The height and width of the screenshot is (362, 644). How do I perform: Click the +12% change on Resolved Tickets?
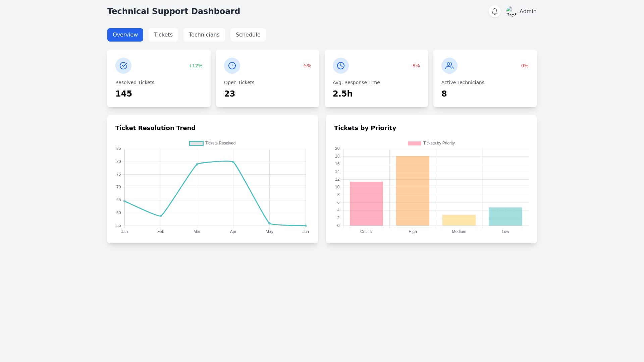(195, 66)
